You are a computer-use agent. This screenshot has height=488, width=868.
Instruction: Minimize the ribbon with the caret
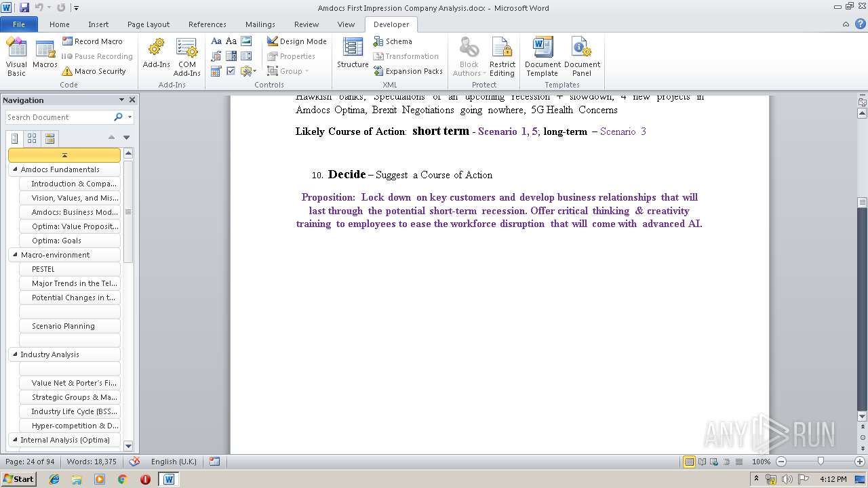click(x=846, y=24)
